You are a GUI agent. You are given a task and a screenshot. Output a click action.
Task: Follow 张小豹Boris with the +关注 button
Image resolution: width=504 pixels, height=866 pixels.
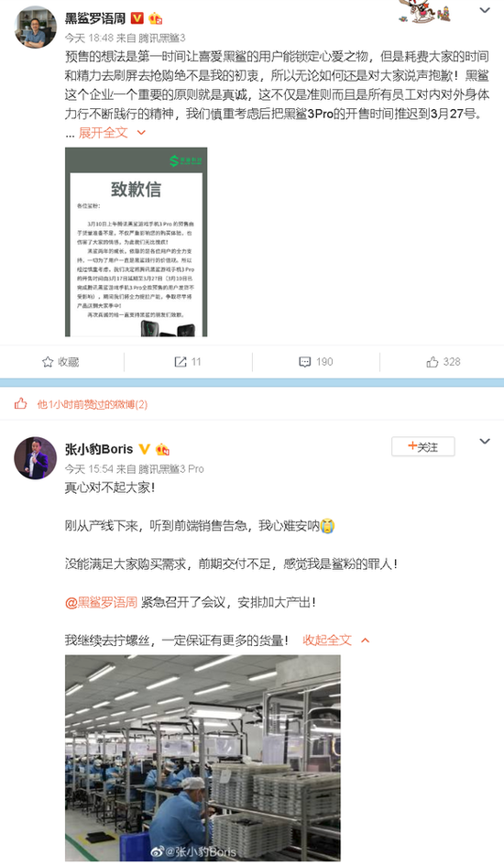click(x=422, y=447)
